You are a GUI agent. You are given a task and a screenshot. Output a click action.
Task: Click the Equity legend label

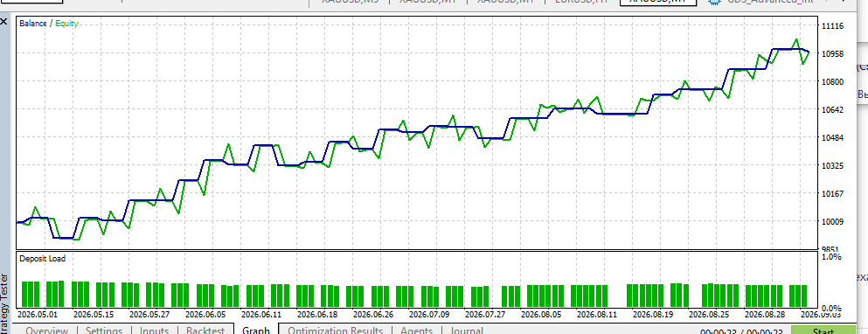click(x=66, y=24)
